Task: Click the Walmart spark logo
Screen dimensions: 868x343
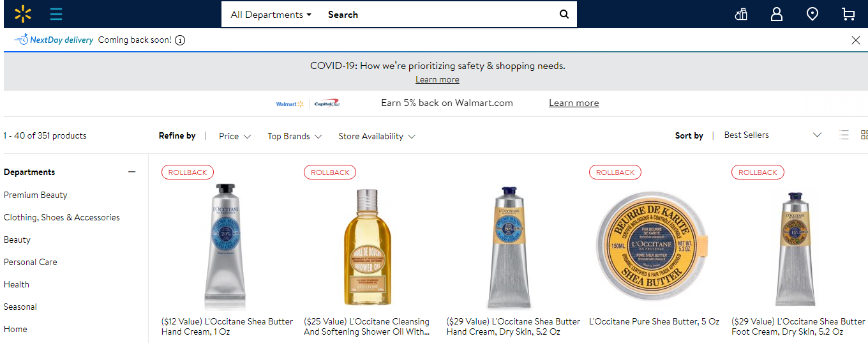Action: [x=23, y=13]
